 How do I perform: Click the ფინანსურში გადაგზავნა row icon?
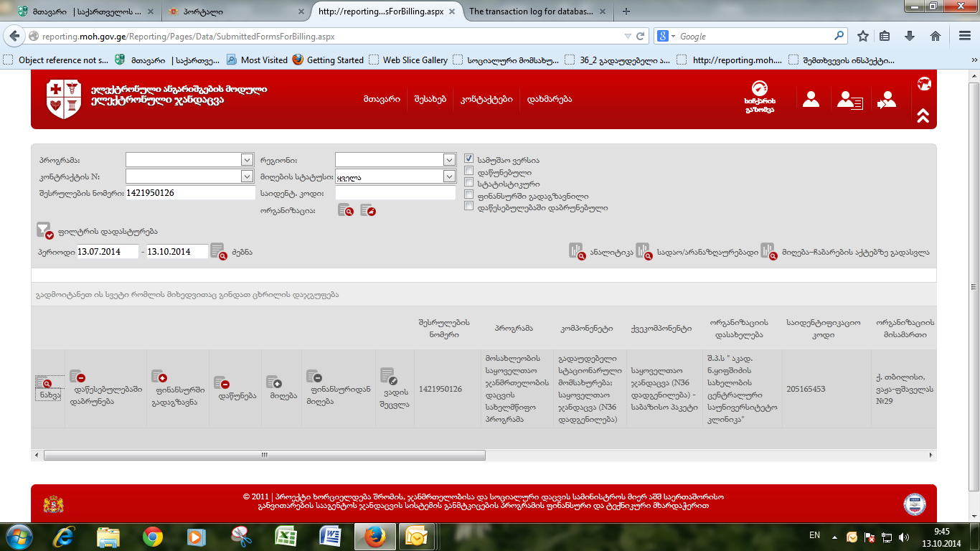[x=159, y=377]
